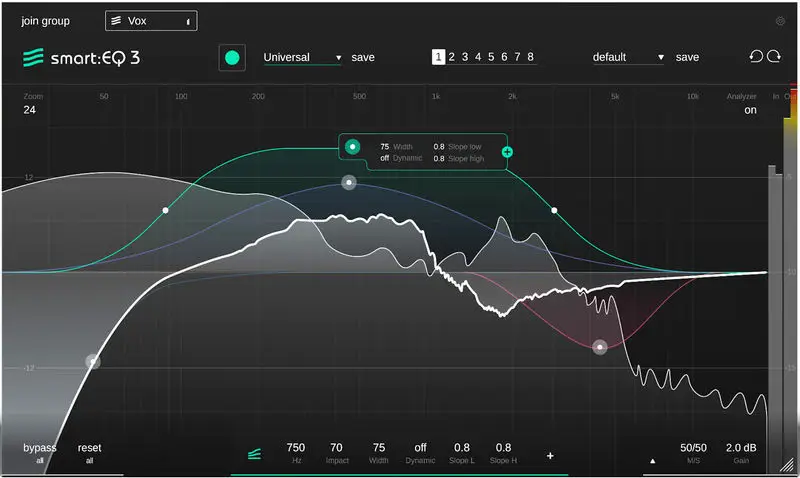
Task: Open the settings gear icon
Action: pyautogui.click(x=780, y=21)
